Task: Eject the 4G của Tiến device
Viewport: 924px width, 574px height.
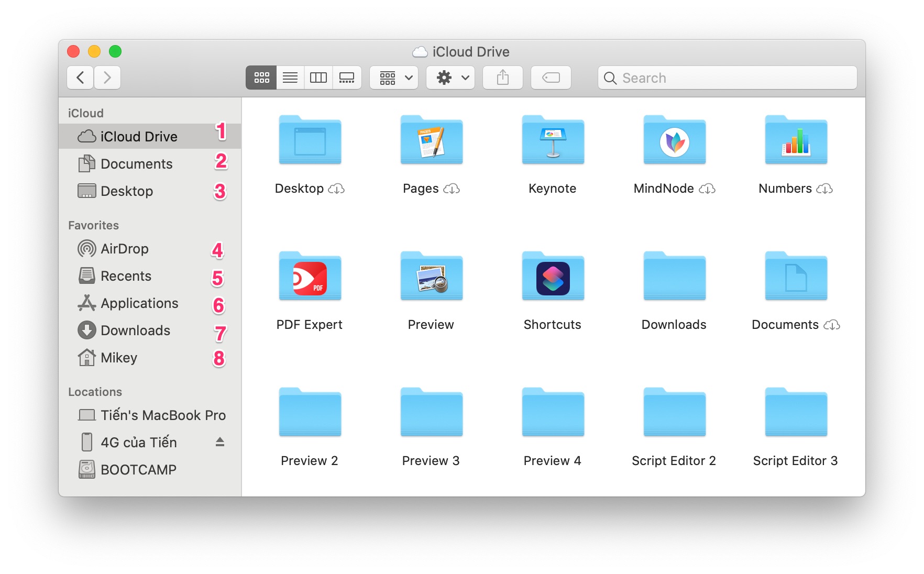Action: click(x=220, y=442)
